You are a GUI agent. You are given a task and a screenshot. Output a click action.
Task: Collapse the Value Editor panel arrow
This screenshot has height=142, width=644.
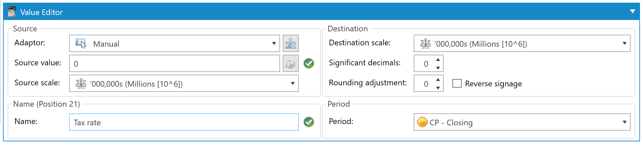[632, 11]
